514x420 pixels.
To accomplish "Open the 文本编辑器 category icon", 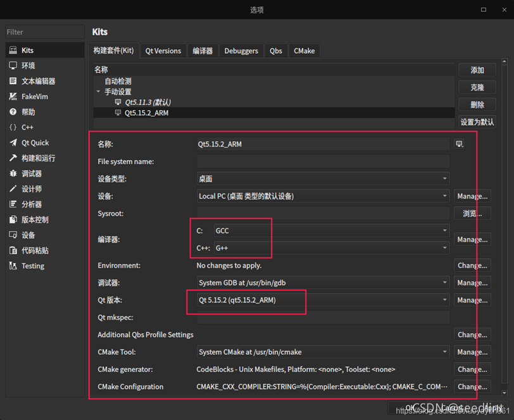I will tap(13, 81).
